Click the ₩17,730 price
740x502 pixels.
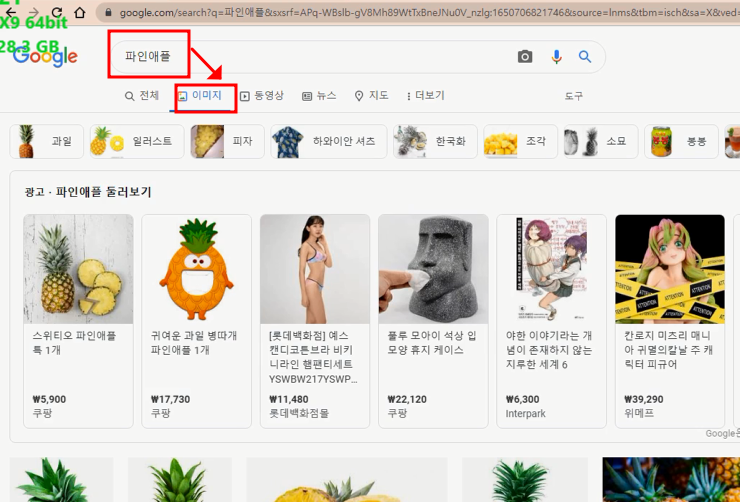(x=170, y=399)
